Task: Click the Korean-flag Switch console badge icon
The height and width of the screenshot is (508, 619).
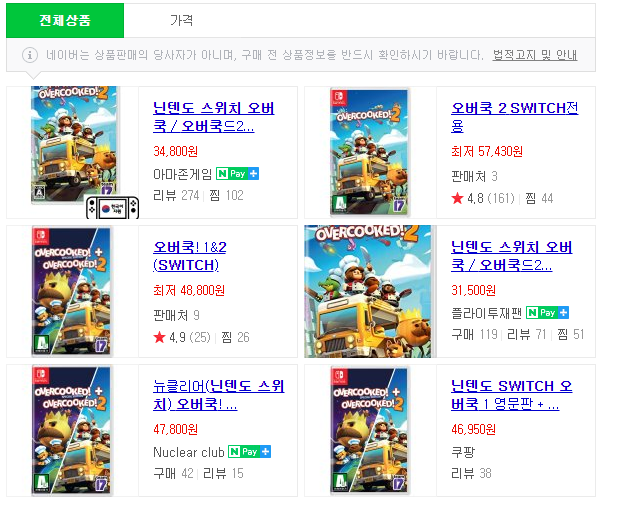Action: pos(113,207)
